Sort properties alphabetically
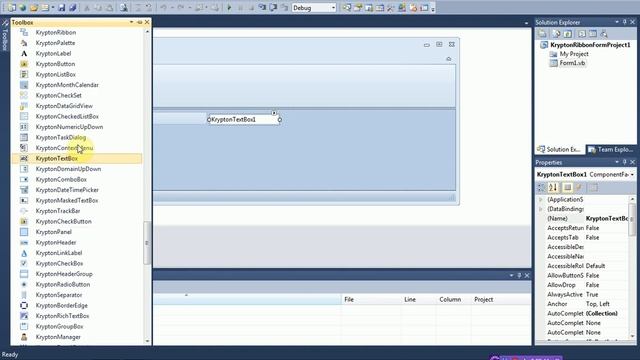This screenshot has width=640, height=360. [553, 187]
